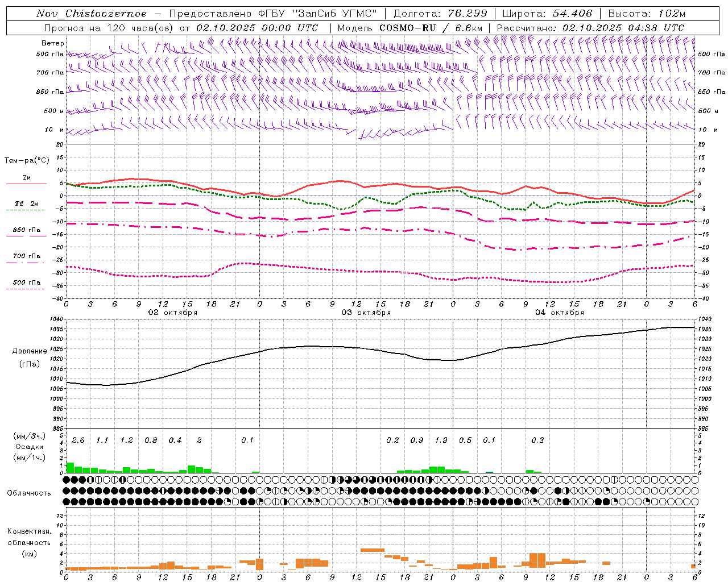This screenshot has height=582, width=728.
Task: Click the 'Осадки' precipitation label
Action: [28, 447]
